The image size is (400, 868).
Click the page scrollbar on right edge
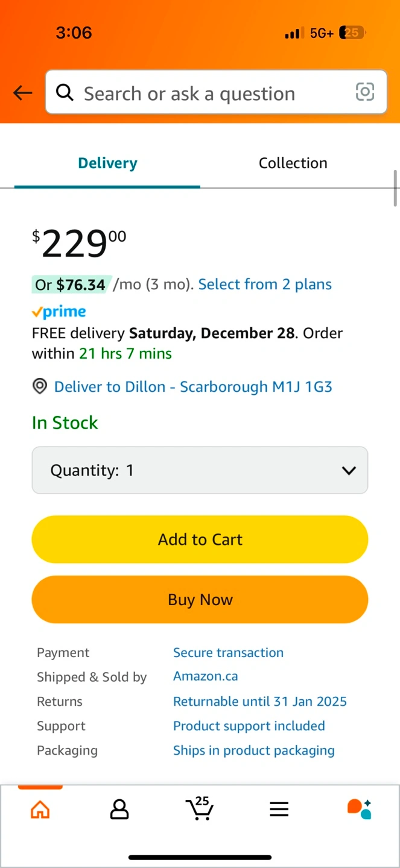point(396,188)
